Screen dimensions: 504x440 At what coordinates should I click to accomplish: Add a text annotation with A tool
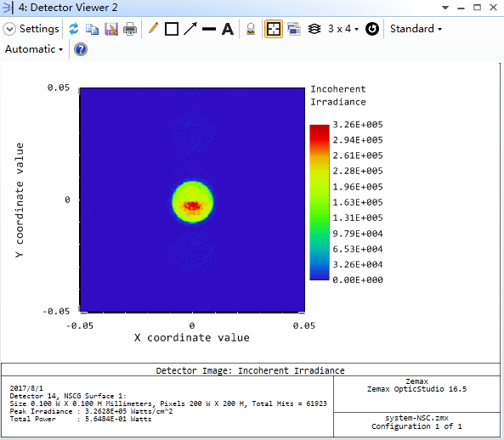(x=228, y=29)
